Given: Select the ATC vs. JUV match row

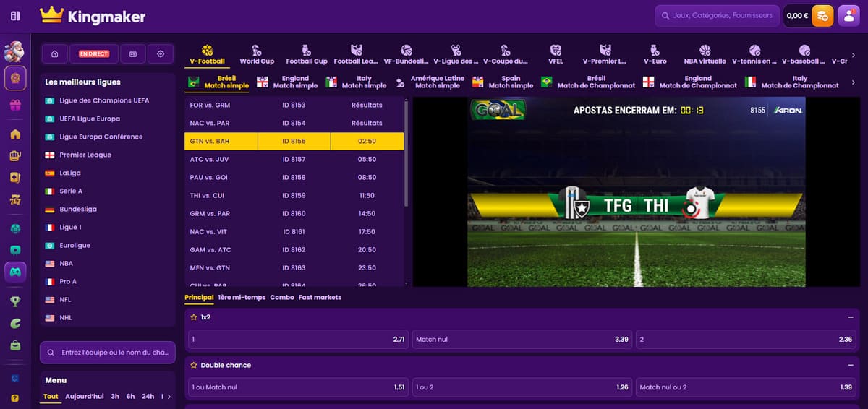Looking at the screenshot, I should pyautogui.click(x=294, y=159).
